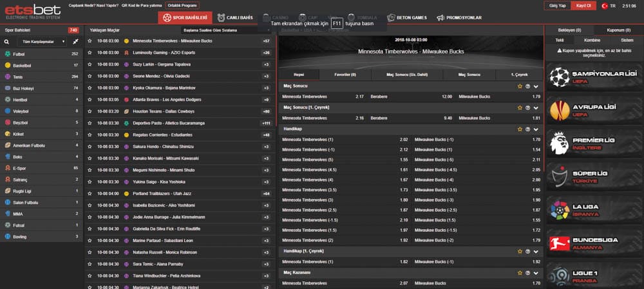Click the Turkish flag language icon
Image resolution: width=644 pixels, height=289 pixels.
tap(605, 6)
